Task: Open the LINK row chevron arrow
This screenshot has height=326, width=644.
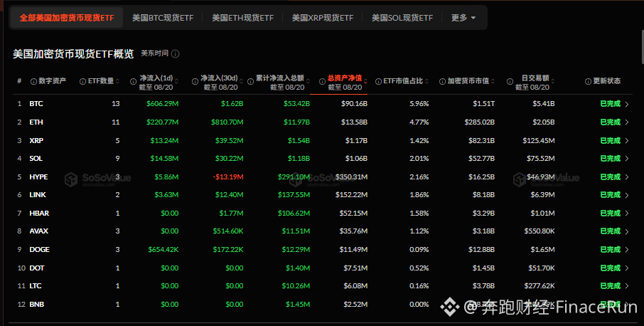Action: (627, 195)
